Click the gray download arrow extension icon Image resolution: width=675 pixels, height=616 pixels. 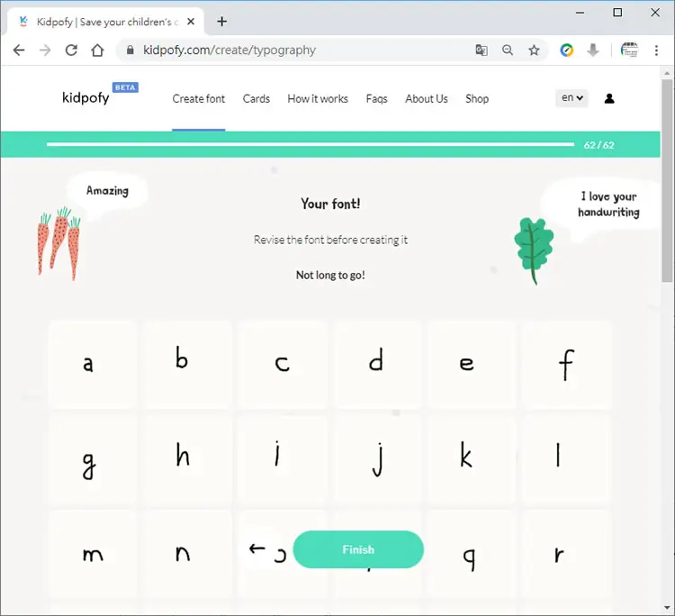[x=593, y=50]
